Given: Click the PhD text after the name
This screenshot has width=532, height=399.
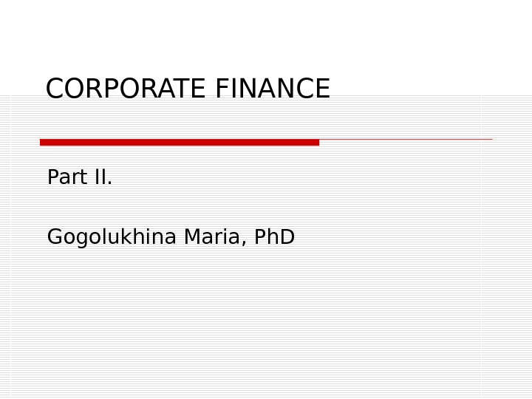Looking at the screenshot, I should (274, 238).
